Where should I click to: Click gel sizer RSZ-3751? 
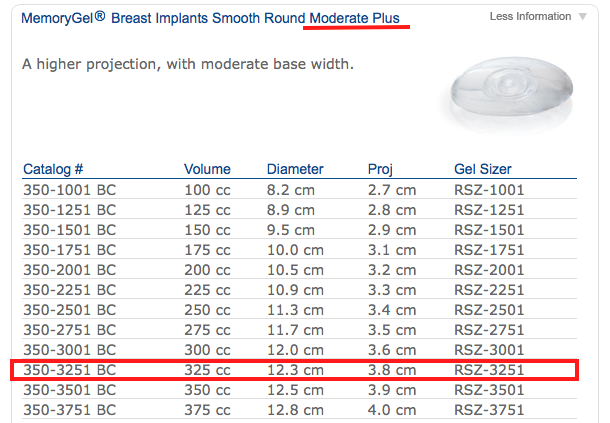tap(489, 410)
